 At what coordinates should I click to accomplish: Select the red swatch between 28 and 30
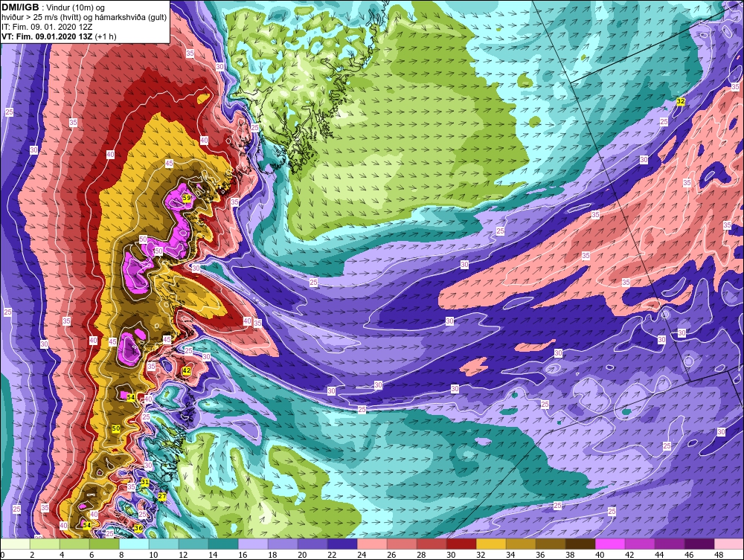tap(432, 544)
